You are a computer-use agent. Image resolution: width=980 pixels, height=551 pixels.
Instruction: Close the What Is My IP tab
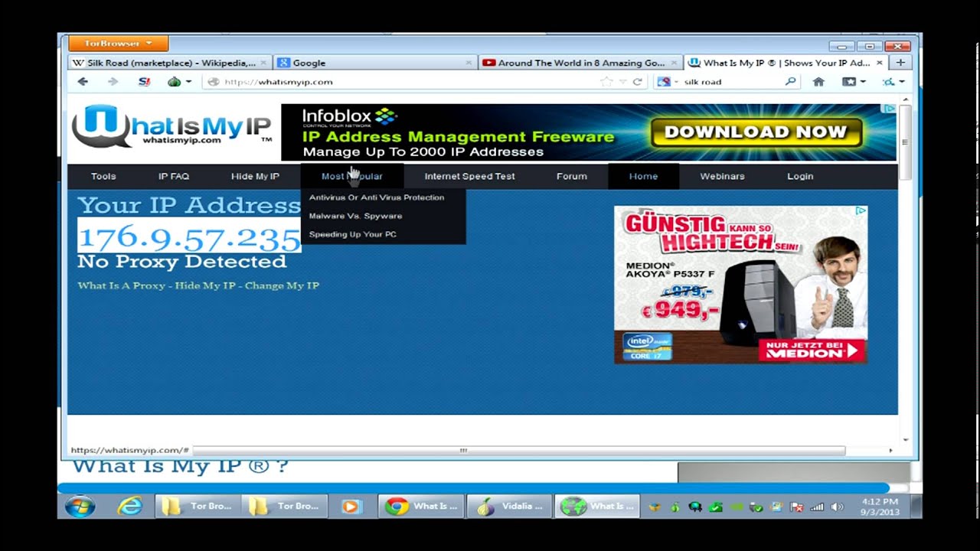point(879,63)
